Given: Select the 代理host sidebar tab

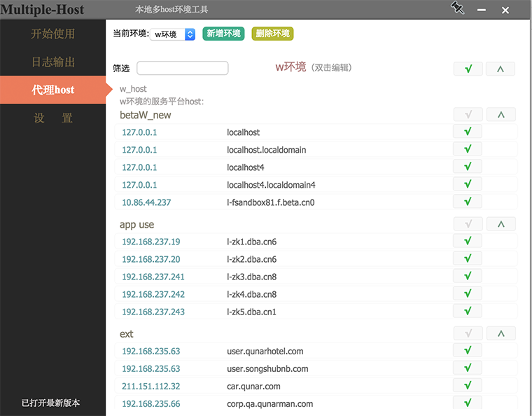Looking at the screenshot, I should click(x=53, y=90).
